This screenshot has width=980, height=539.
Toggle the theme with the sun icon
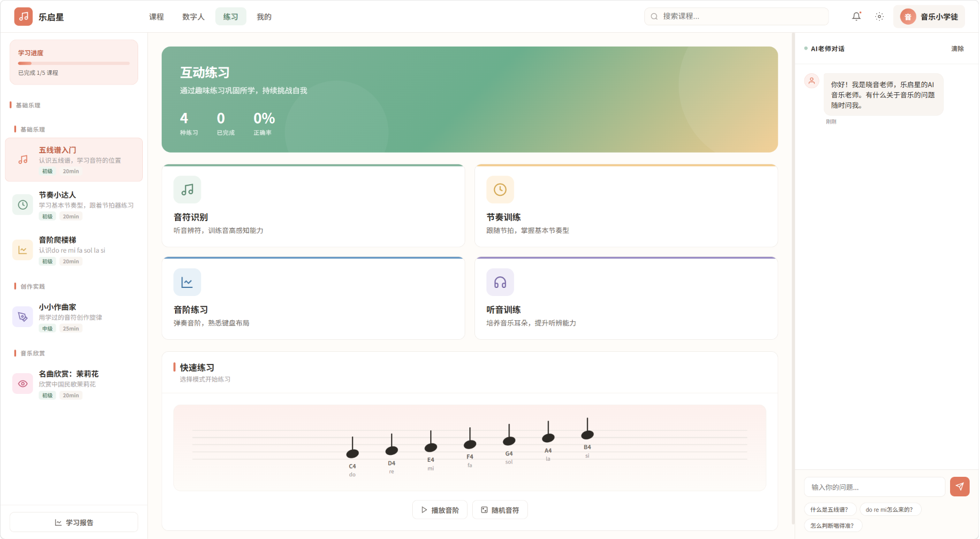[x=879, y=17]
